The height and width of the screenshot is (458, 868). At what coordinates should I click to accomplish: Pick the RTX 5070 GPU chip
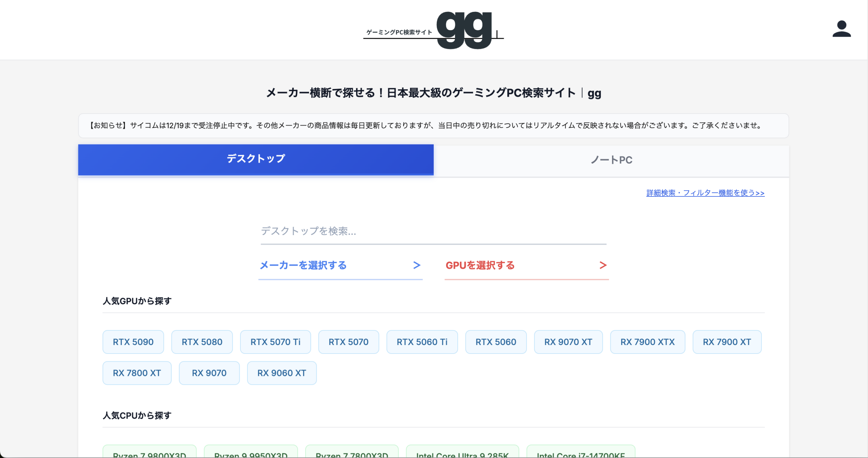348,342
